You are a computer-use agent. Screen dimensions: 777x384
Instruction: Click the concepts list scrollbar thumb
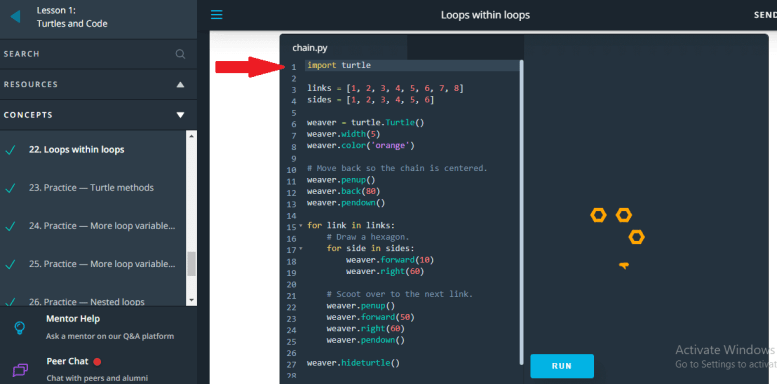[x=191, y=264]
